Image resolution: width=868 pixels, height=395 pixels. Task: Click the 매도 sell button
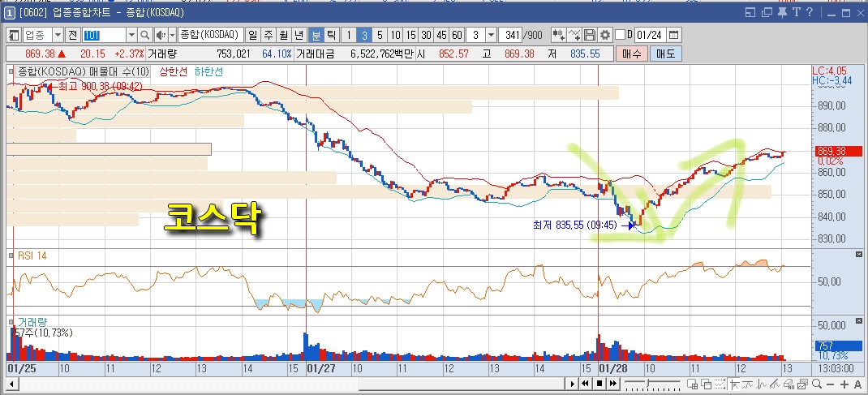pyautogui.click(x=666, y=54)
